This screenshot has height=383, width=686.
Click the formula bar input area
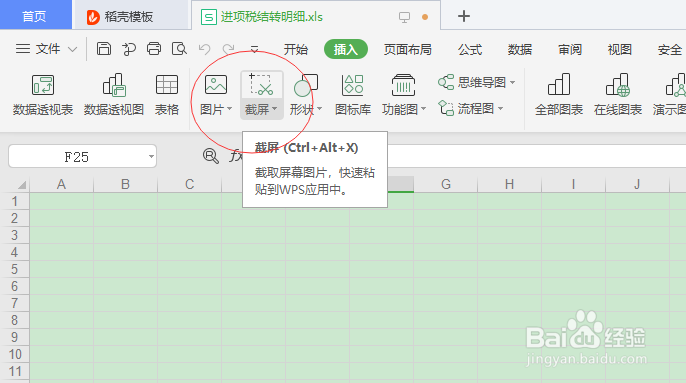coord(536,156)
